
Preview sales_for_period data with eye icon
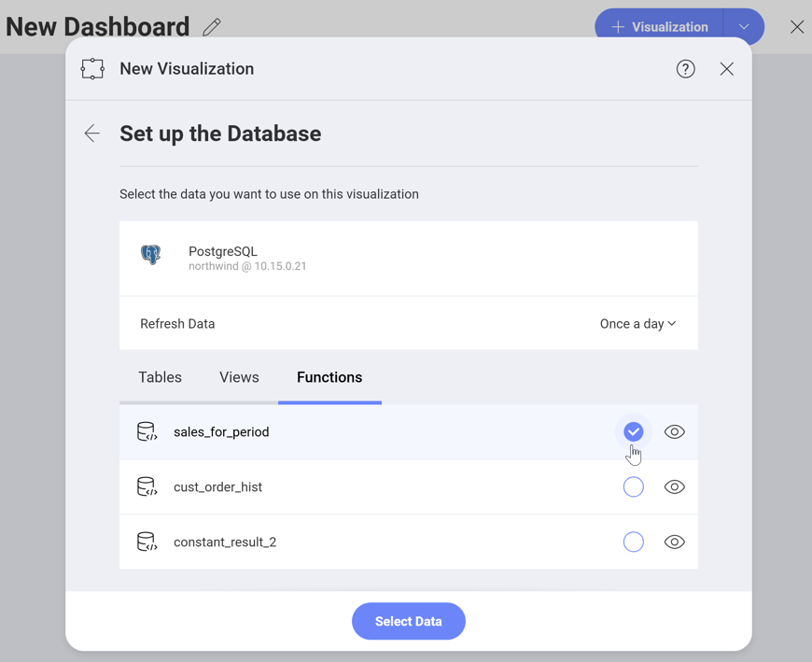674,432
